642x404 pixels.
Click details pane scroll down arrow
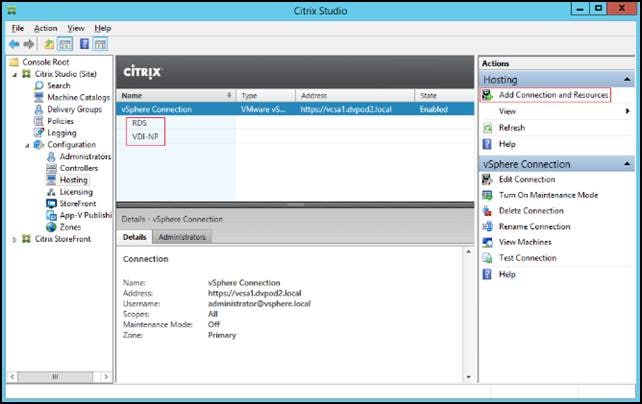[x=468, y=377]
